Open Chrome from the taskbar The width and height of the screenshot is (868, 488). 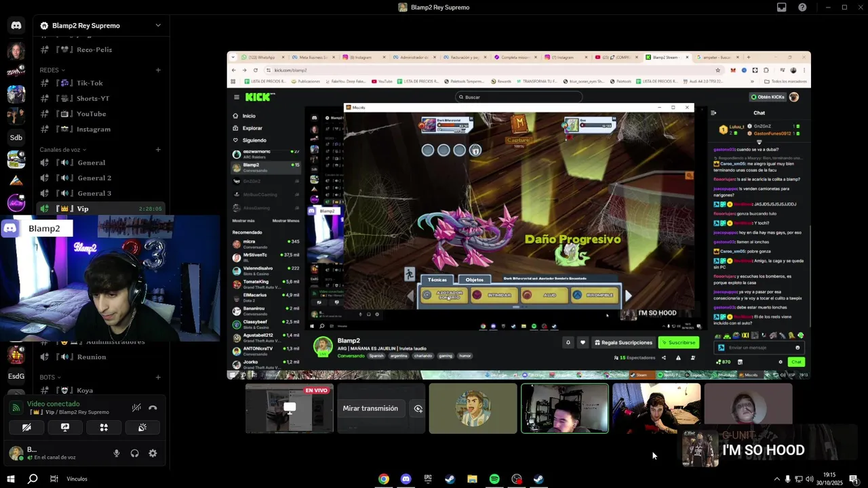click(x=384, y=479)
